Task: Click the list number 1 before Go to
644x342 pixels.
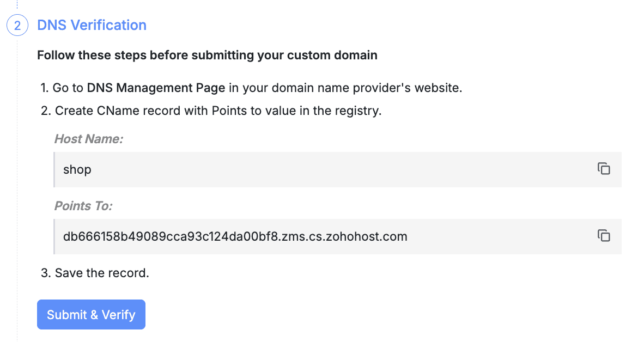Action: coord(44,88)
